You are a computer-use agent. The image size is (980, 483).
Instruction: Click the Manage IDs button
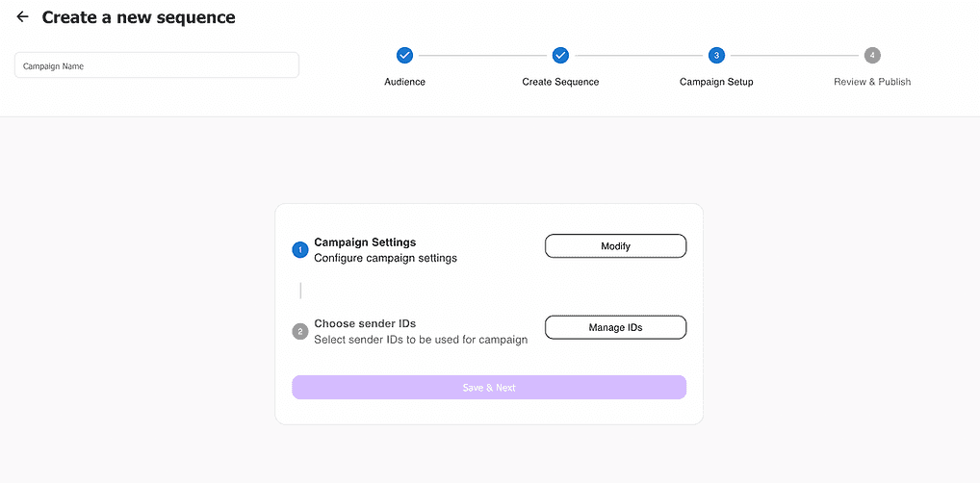tap(615, 327)
